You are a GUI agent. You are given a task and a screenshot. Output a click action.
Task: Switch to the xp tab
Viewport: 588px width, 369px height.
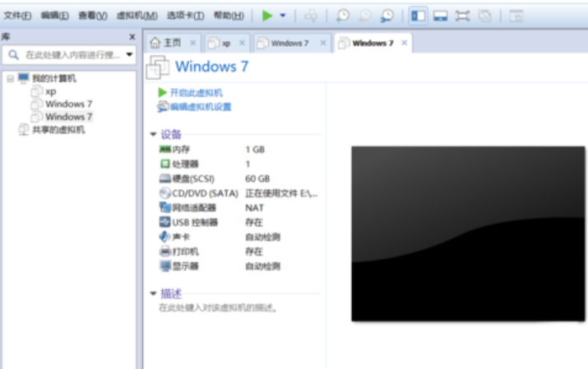pos(226,44)
